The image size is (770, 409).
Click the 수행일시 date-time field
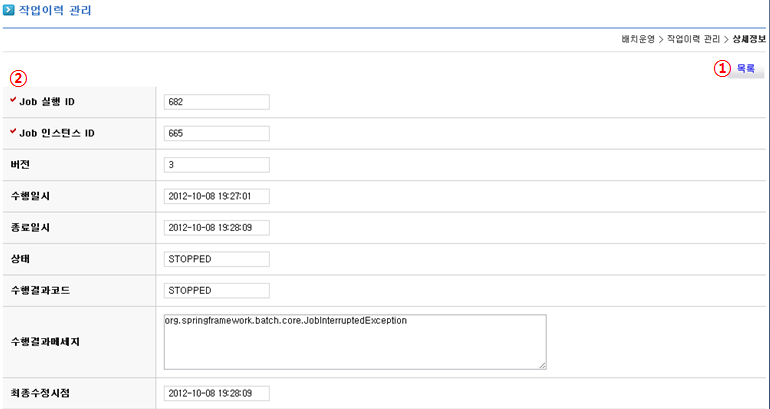coord(217,196)
